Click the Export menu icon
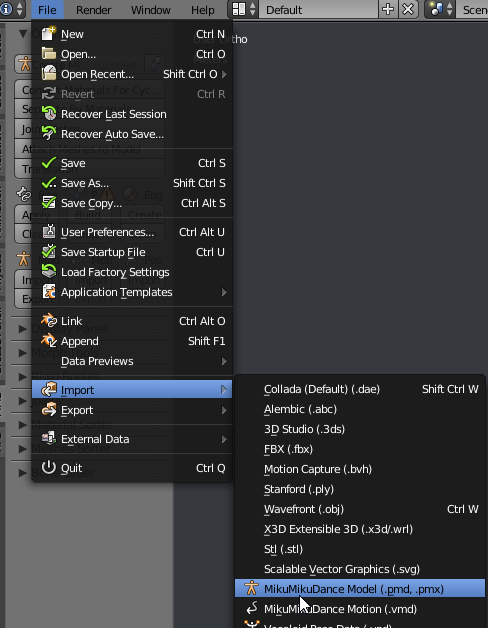Image resolution: width=488 pixels, height=628 pixels. point(48,410)
